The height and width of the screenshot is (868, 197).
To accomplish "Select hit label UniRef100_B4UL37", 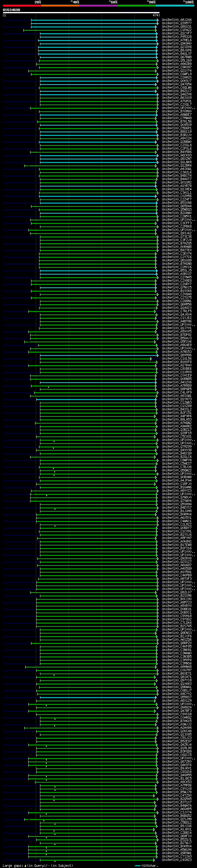I will click(176, 54).
